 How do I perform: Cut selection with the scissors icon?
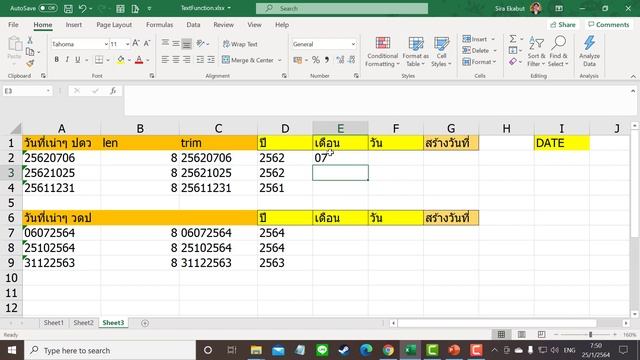click(x=30, y=40)
